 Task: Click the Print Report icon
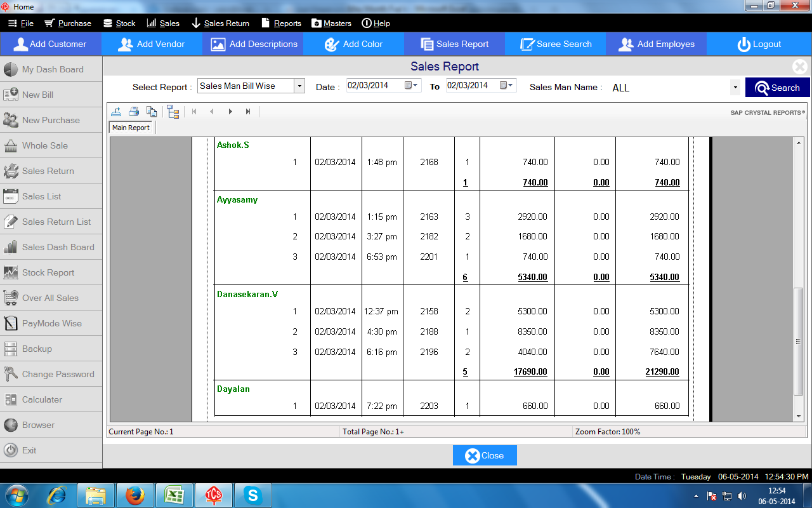[134, 112]
